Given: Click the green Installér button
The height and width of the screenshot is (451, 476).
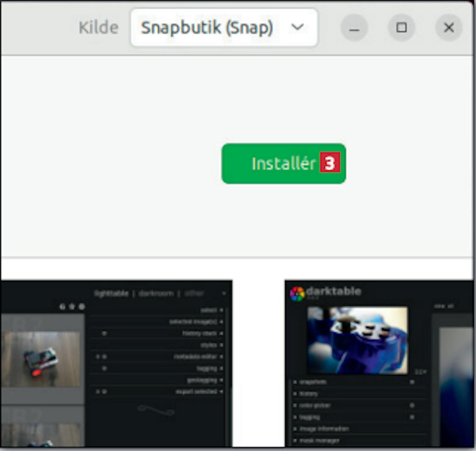Looking at the screenshot, I should pos(283,163).
